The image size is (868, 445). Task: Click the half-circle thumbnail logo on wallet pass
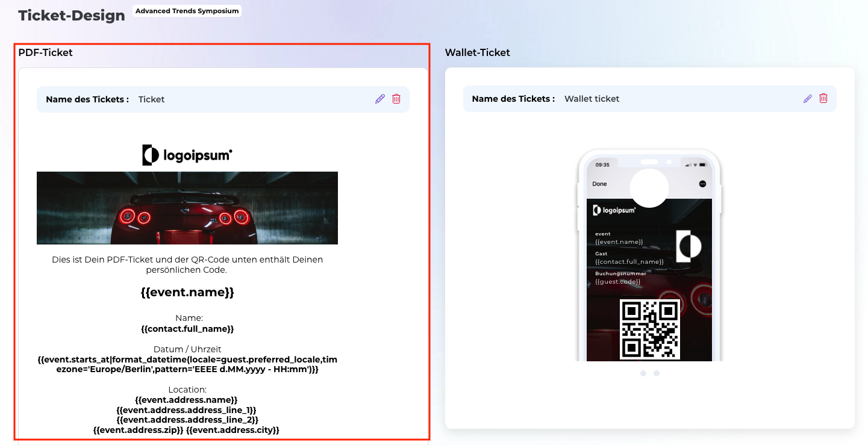pos(688,246)
